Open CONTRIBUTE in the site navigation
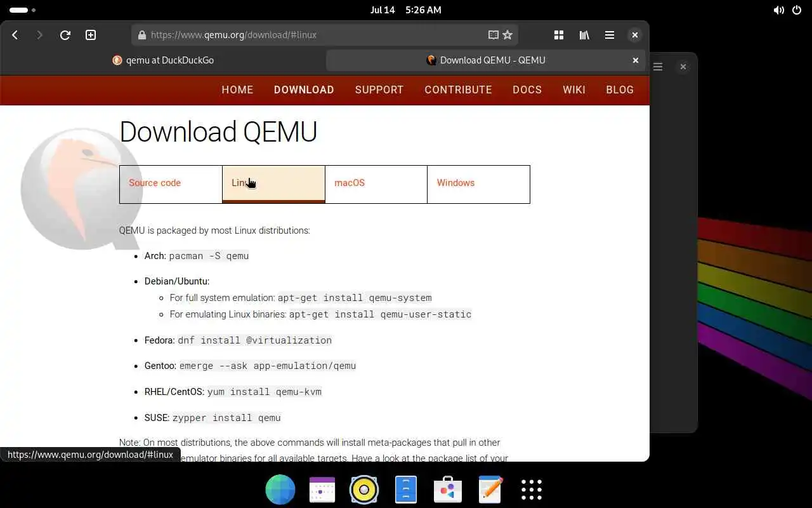This screenshot has width=812, height=508. [458, 90]
